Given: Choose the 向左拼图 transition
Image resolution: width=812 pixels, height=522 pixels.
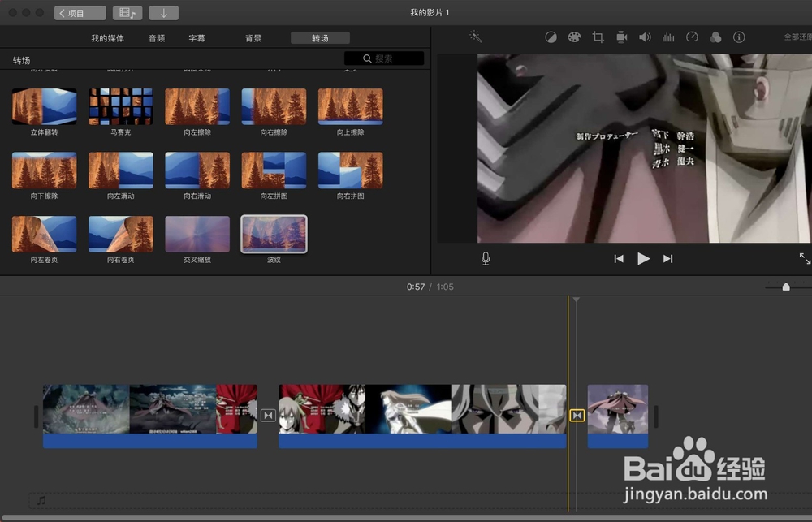Looking at the screenshot, I should click(274, 170).
